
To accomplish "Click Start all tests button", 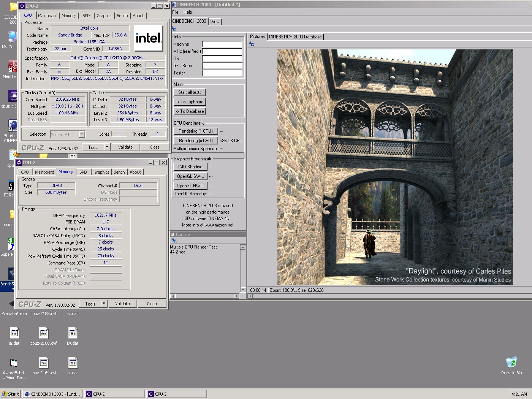I will pos(190,92).
